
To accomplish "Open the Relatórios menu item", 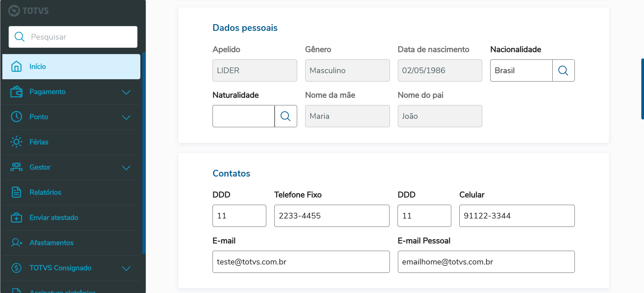I will click(45, 192).
